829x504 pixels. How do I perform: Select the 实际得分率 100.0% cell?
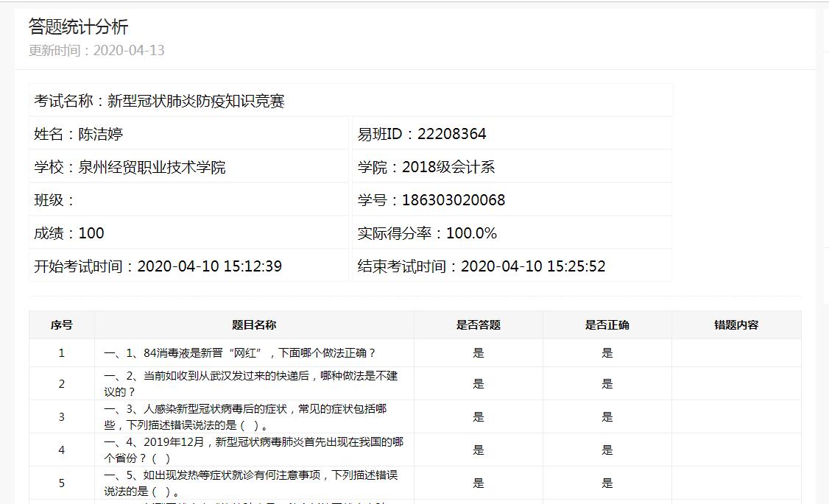pos(427,233)
